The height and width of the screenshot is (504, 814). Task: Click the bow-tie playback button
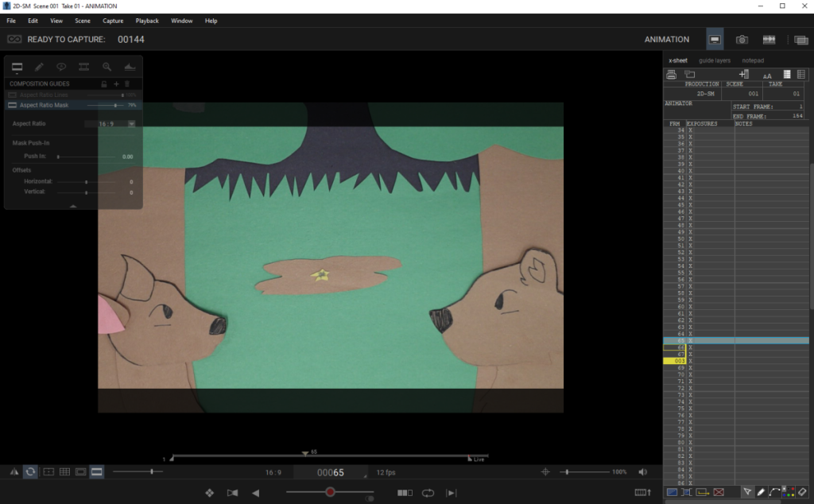coord(233,493)
